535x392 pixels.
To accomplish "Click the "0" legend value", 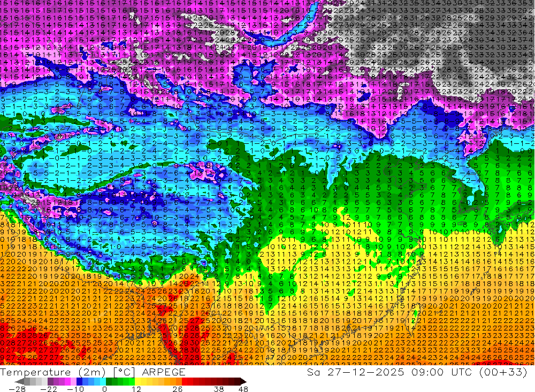I will click(105, 389).
